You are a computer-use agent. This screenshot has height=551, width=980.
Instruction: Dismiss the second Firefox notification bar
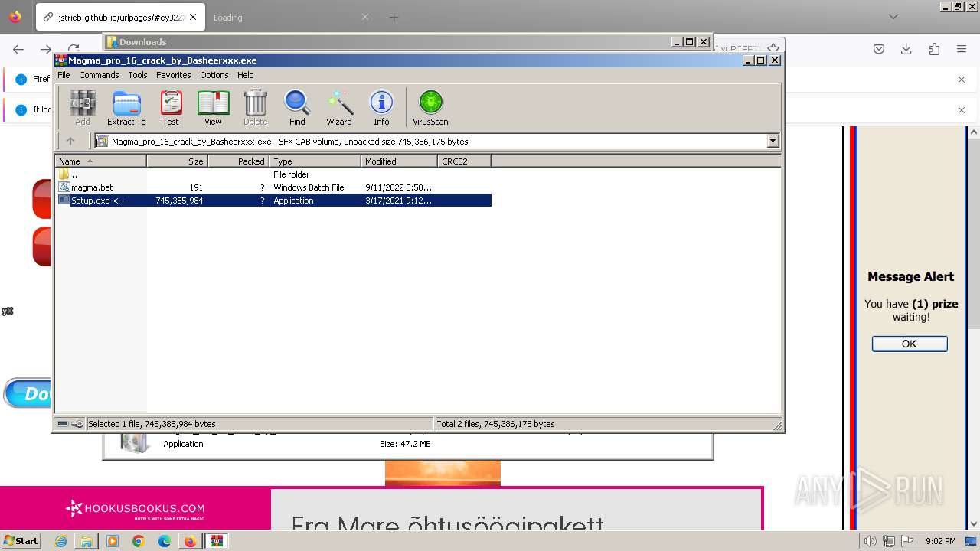pos(962,109)
